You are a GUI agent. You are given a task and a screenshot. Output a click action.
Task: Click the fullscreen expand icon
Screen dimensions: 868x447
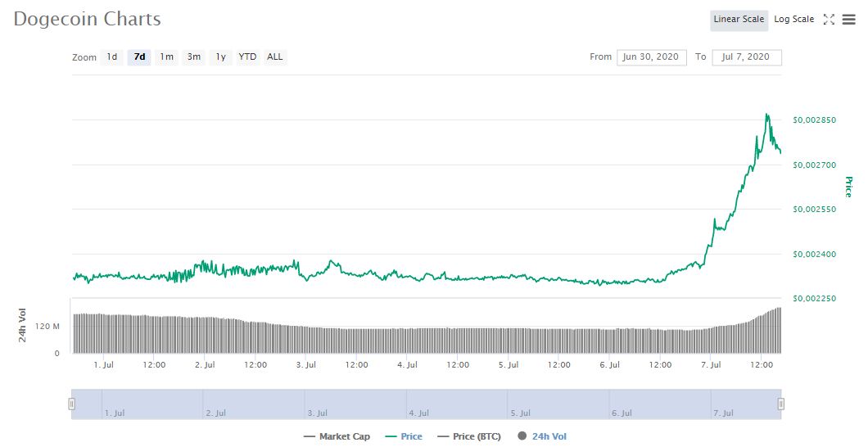click(829, 20)
